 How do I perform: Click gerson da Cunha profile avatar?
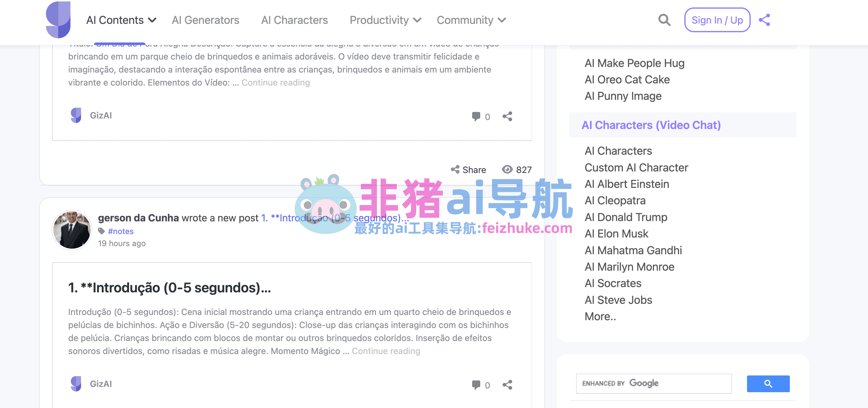click(x=72, y=230)
